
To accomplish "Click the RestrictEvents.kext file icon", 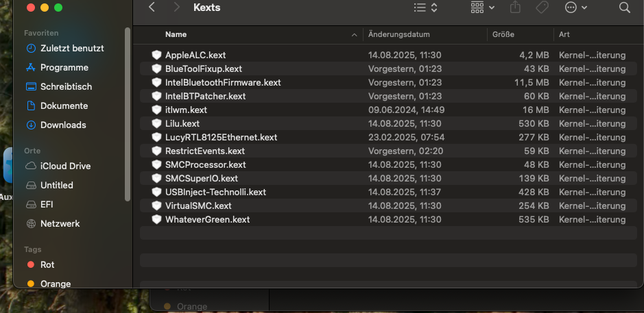I will (156, 151).
